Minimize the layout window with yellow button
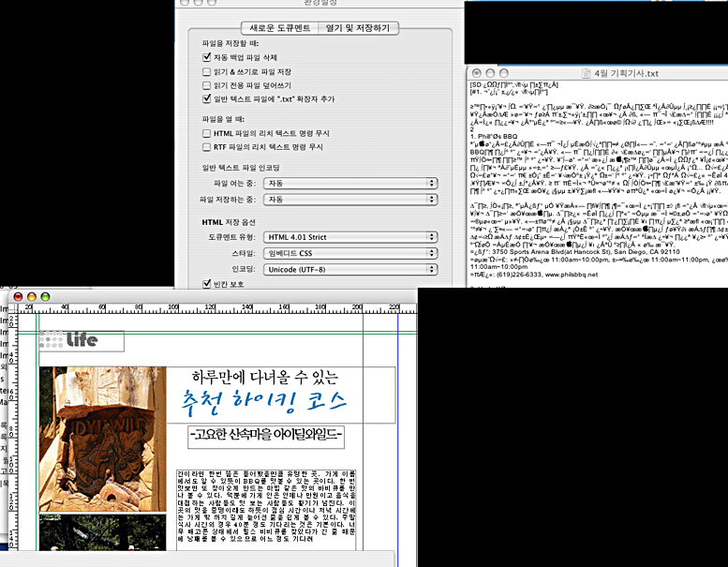Screen dimensions: 728x567 click(x=31, y=296)
